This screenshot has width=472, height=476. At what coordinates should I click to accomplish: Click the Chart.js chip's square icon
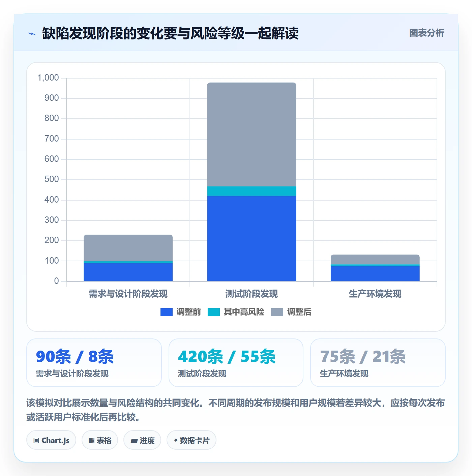click(x=36, y=441)
